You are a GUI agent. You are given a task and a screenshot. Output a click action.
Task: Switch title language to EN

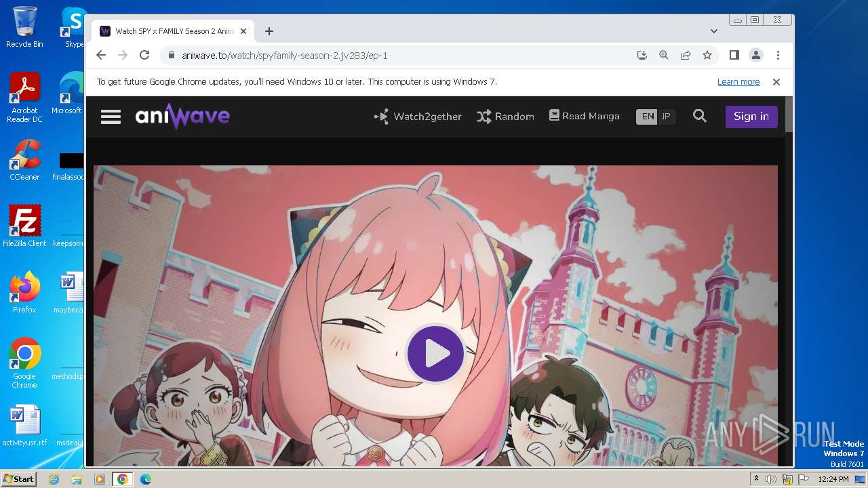648,117
